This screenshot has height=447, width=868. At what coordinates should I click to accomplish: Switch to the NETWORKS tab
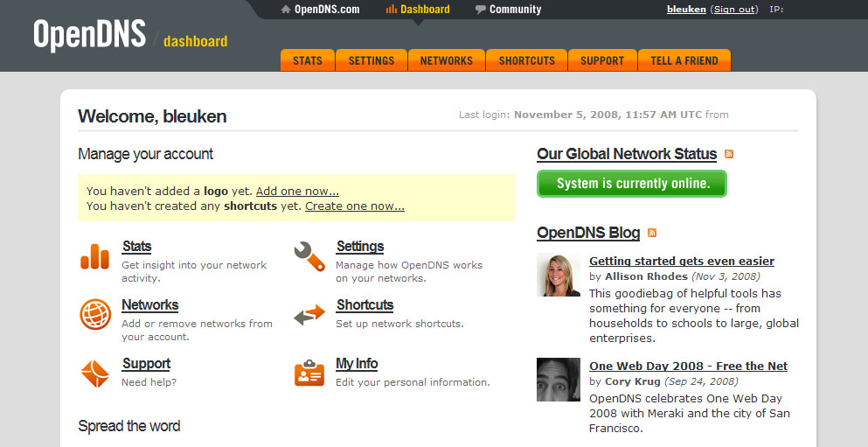coord(447,60)
